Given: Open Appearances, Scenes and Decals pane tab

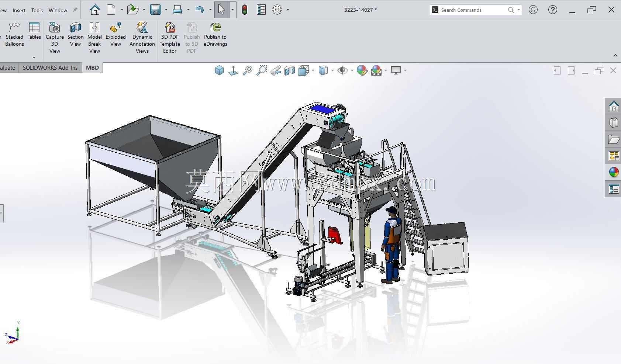Looking at the screenshot, I should [614, 172].
